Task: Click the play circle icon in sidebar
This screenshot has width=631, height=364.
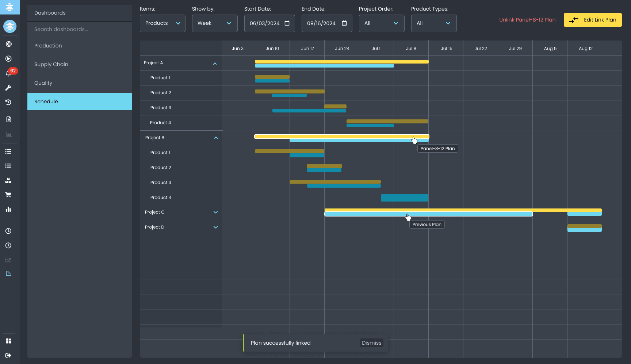Action: 9,59
